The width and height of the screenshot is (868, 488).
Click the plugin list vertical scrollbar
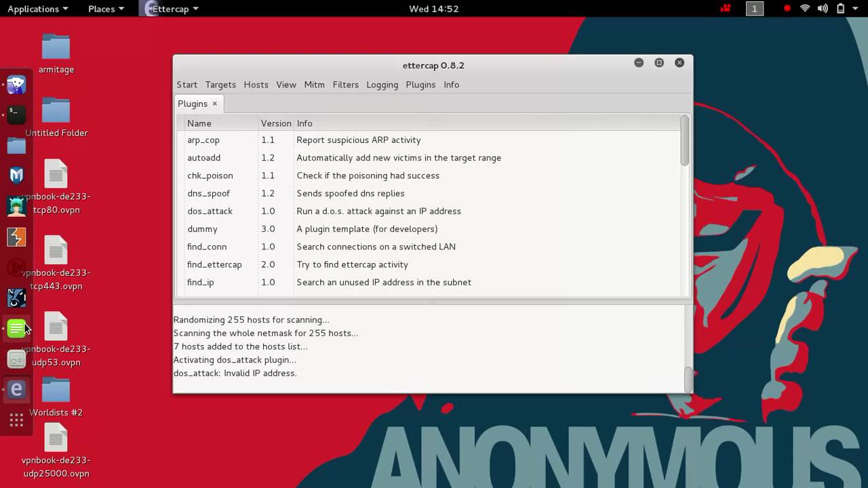click(x=685, y=140)
